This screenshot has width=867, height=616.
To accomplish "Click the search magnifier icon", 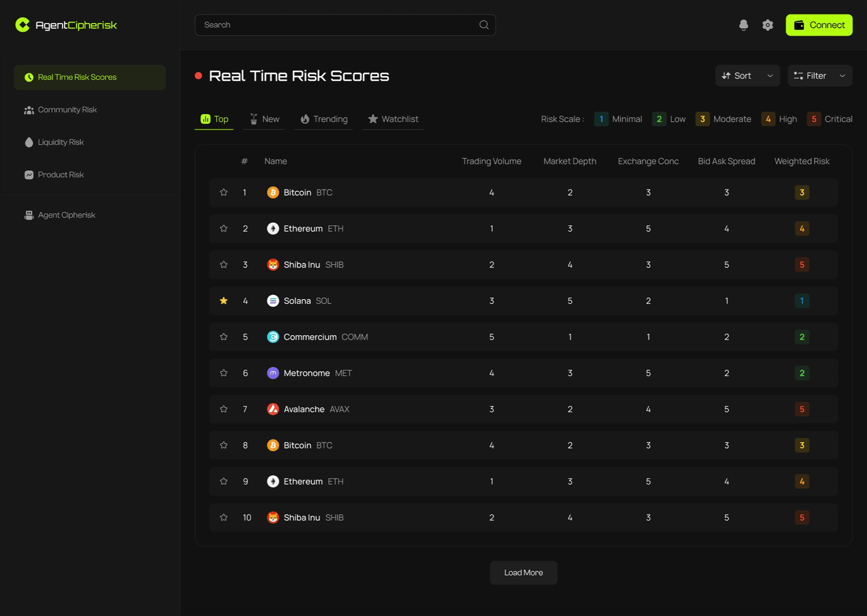I will 484,25.
